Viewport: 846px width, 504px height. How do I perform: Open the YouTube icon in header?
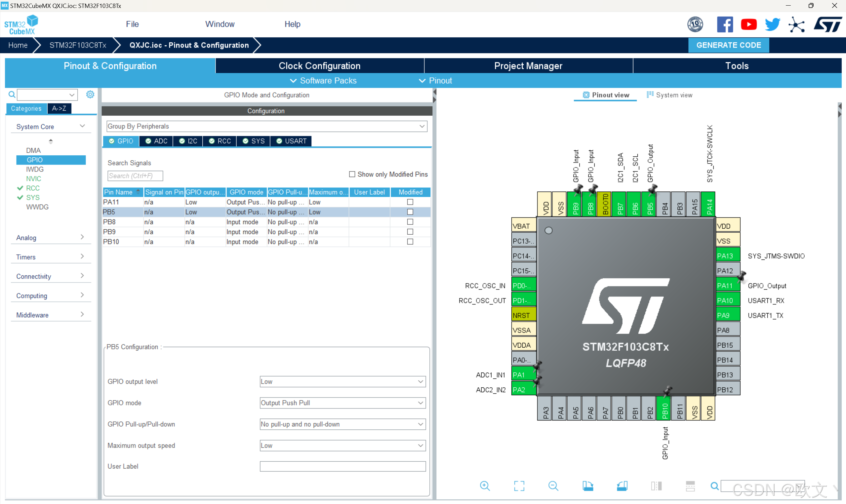[x=748, y=24]
